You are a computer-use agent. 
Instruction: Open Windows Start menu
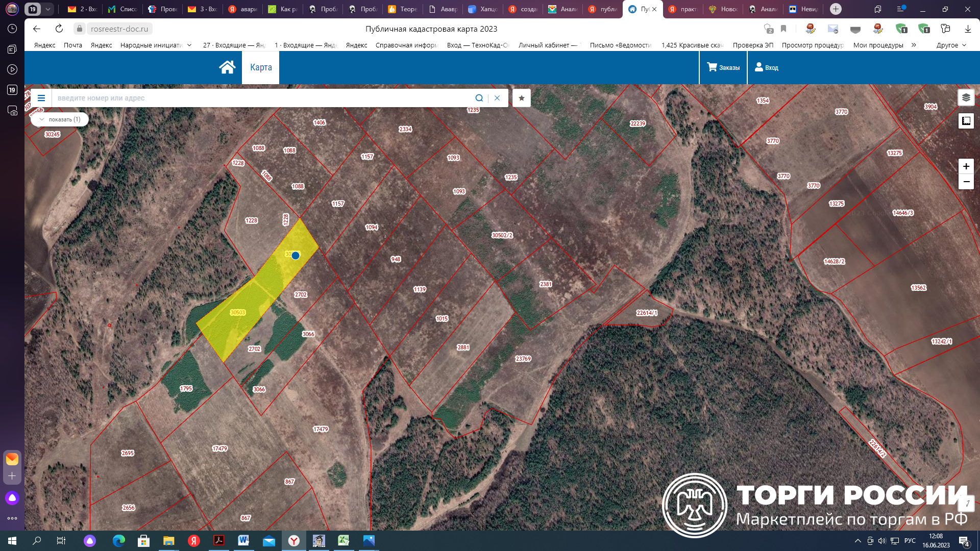click(x=12, y=541)
